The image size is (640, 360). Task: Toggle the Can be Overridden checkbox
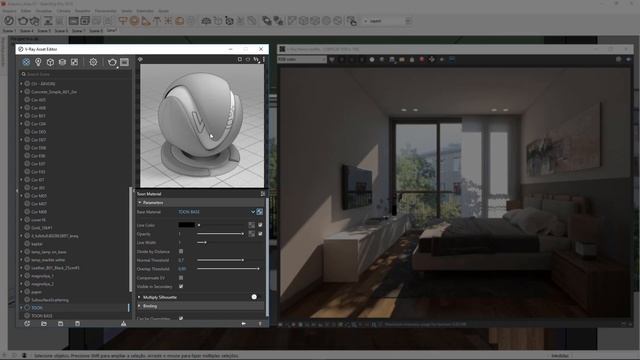pyautogui.click(x=181, y=318)
